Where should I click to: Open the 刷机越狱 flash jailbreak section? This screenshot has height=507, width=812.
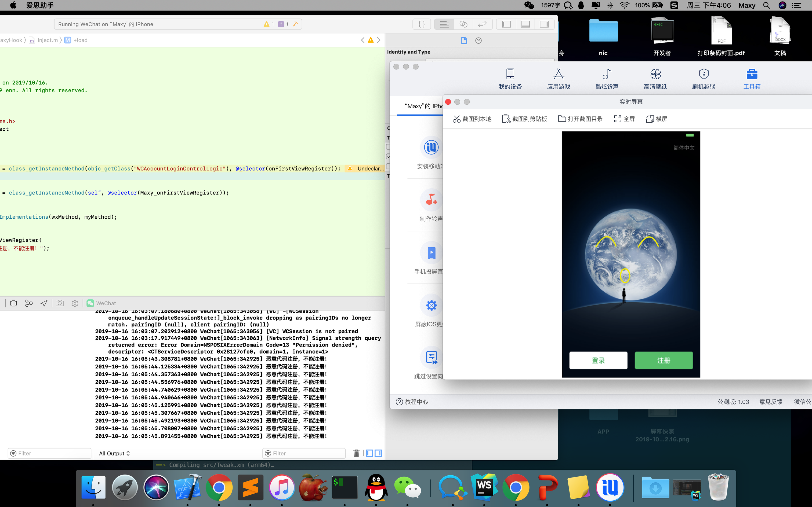click(704, 79)
